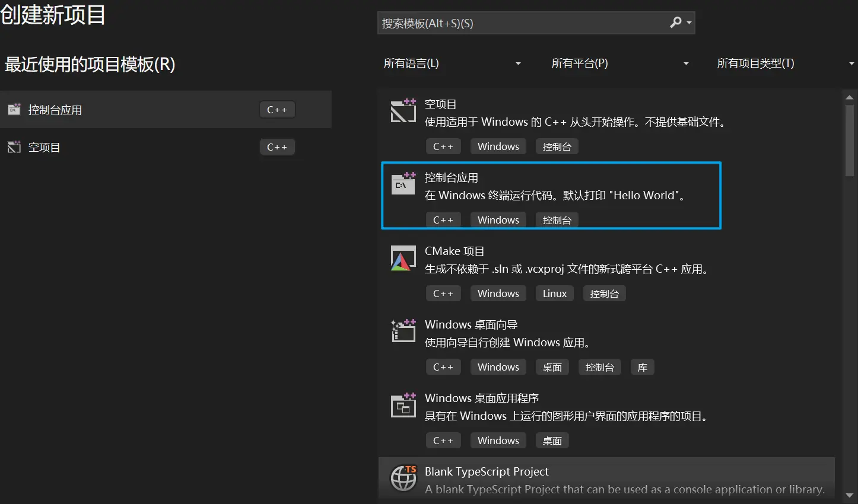The image size is (858, 504).
Task: Click the template list scroll-up arrow
Action: pos(849,97)
